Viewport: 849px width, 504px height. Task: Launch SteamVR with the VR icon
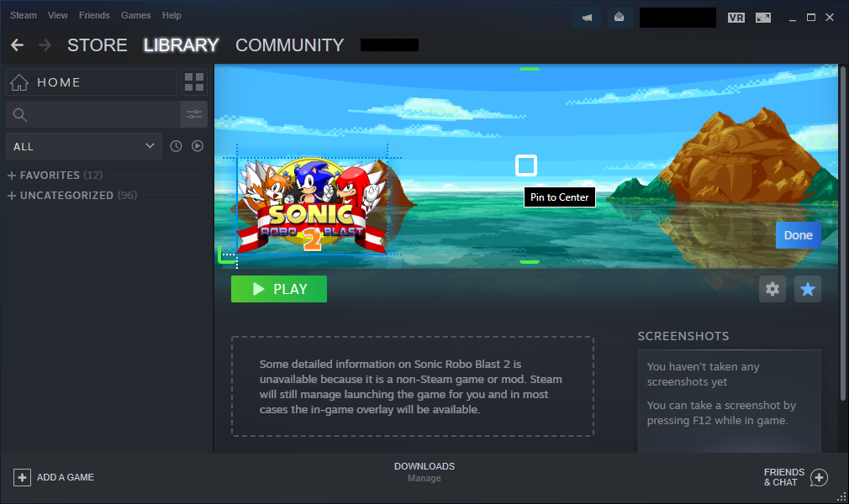[736, 18]
